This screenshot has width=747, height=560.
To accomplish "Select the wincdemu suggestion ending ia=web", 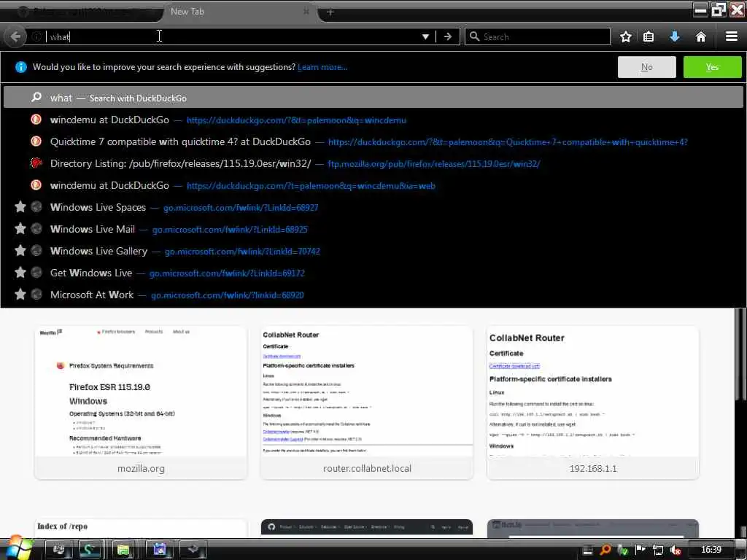I will (373, 186).
